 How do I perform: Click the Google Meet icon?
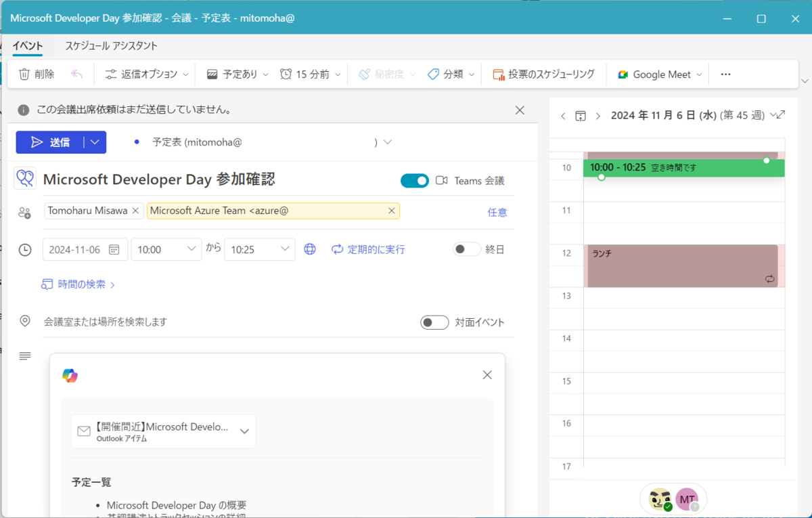[623, 74]
